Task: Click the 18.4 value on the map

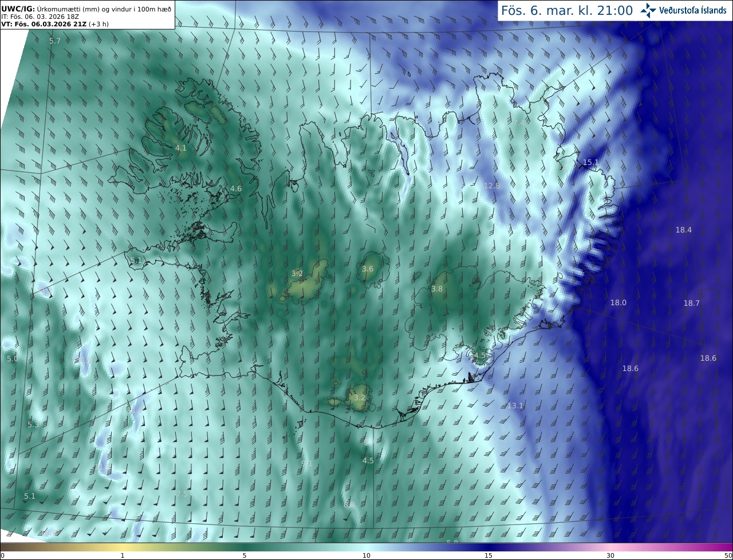Action: (683, 230)
